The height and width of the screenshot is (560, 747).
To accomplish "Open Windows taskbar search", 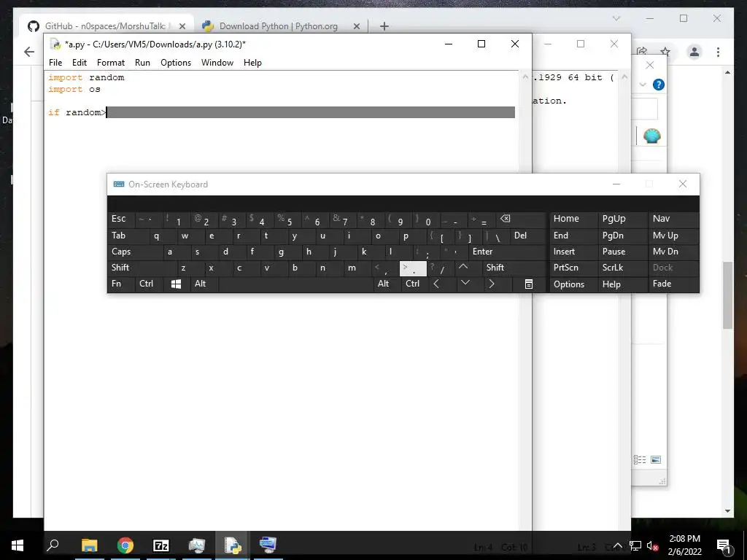I will coord(53,545).
